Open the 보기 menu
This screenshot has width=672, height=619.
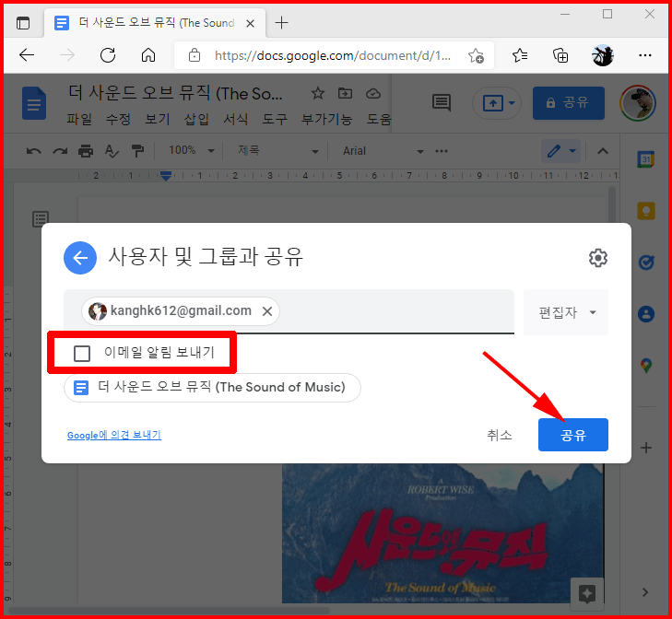[158, 119]
